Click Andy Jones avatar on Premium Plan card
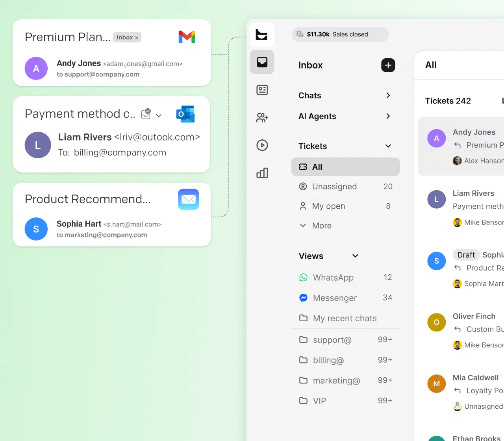 tap(36, 69)
